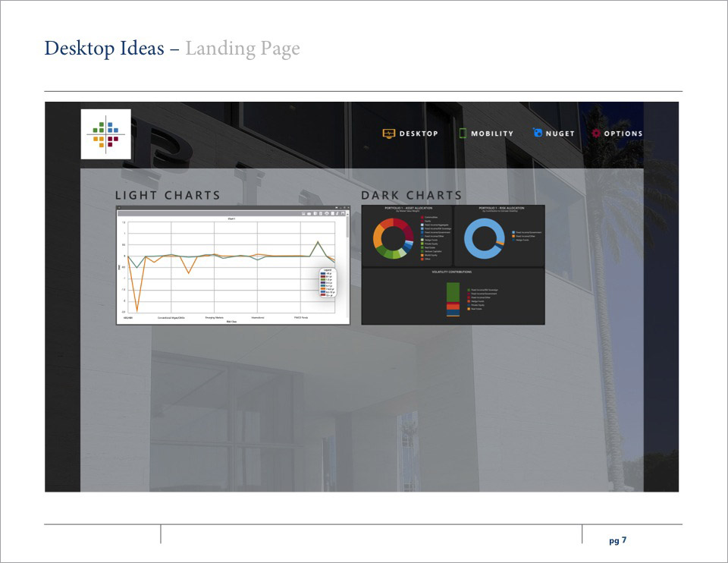728x563 pixels.
Task: Click the colorful grid company logo
Action: tap(106, 134)
